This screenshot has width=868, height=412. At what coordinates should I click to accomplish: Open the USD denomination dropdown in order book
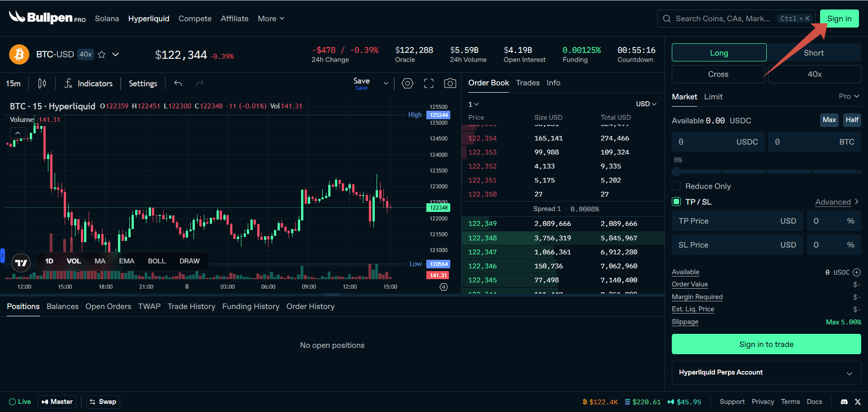tap(646, 104)
